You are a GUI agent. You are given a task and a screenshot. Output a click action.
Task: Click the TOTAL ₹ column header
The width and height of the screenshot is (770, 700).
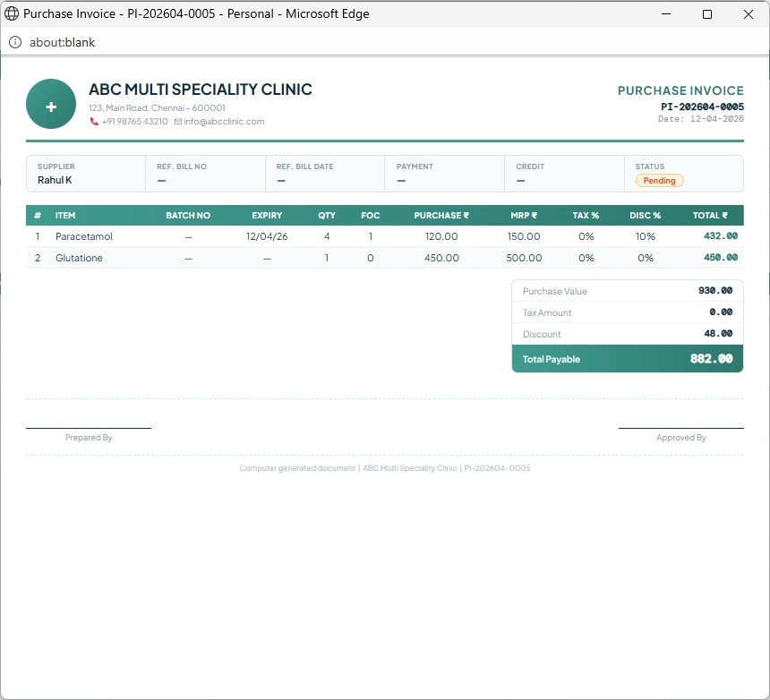pyautogui.click(x=710, y=216)
